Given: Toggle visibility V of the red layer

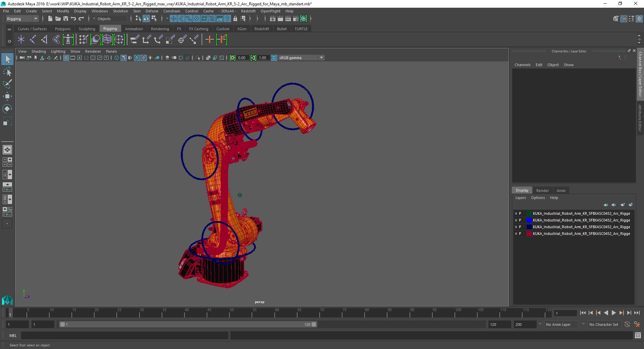Looking at the screenshot, I should [x=516, y=234].
